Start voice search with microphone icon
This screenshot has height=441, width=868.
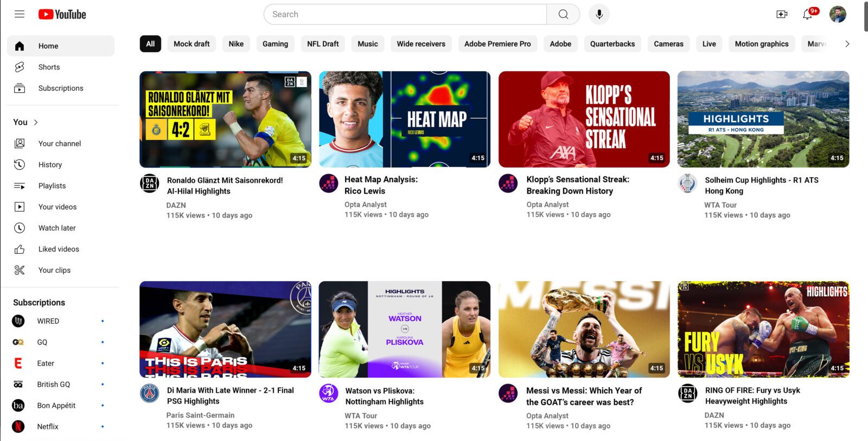[599, 14]
